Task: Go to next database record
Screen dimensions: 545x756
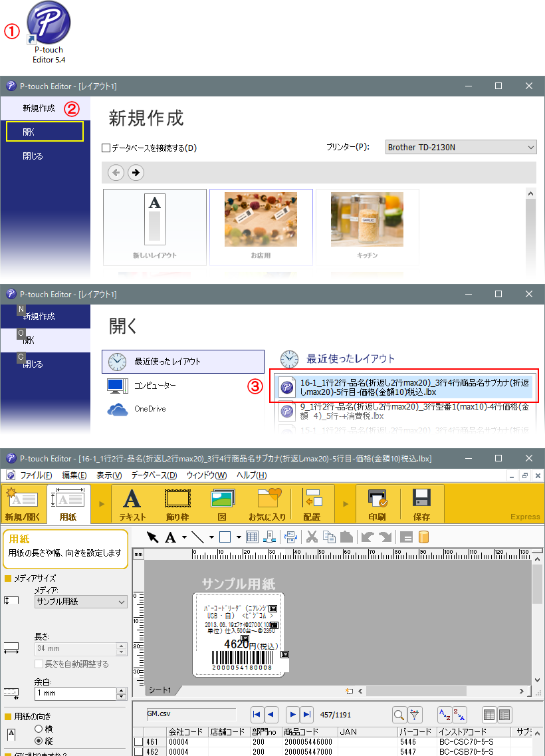Action: (292, 715)
